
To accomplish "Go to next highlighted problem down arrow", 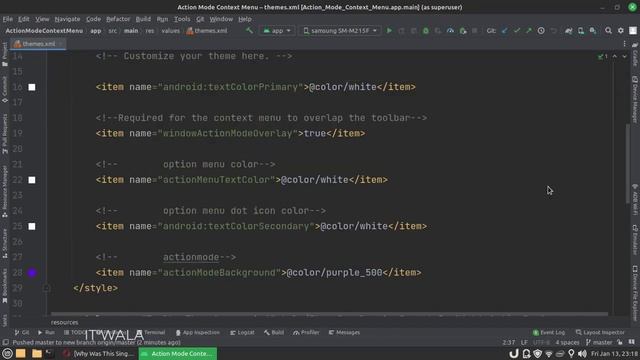I will point(624,56).
